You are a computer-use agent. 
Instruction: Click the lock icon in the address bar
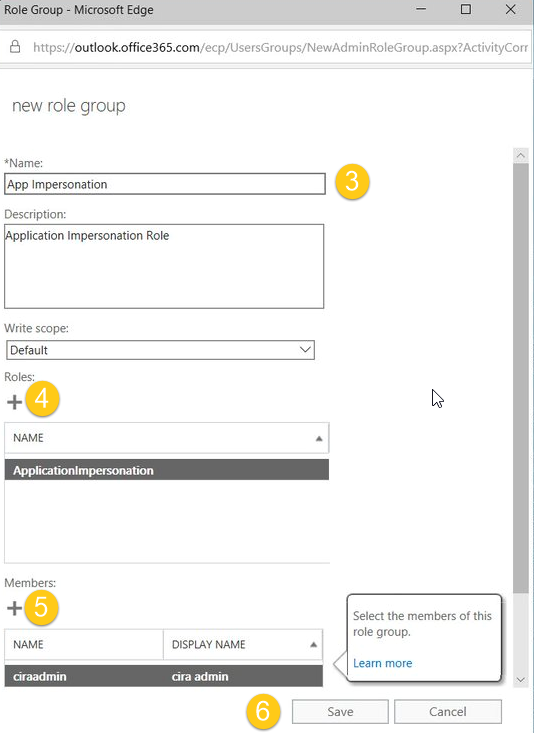[x=15, y=47]
